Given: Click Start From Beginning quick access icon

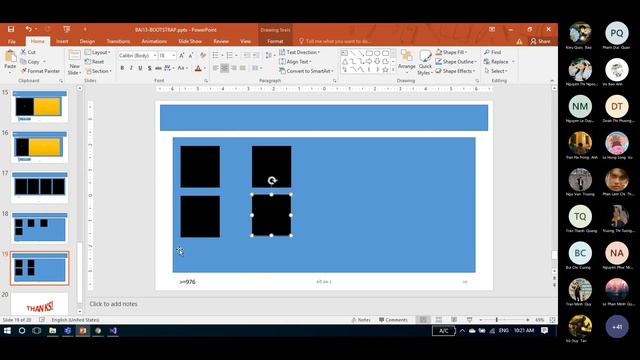Looking at the screenshot, I should tap(67, 29).
